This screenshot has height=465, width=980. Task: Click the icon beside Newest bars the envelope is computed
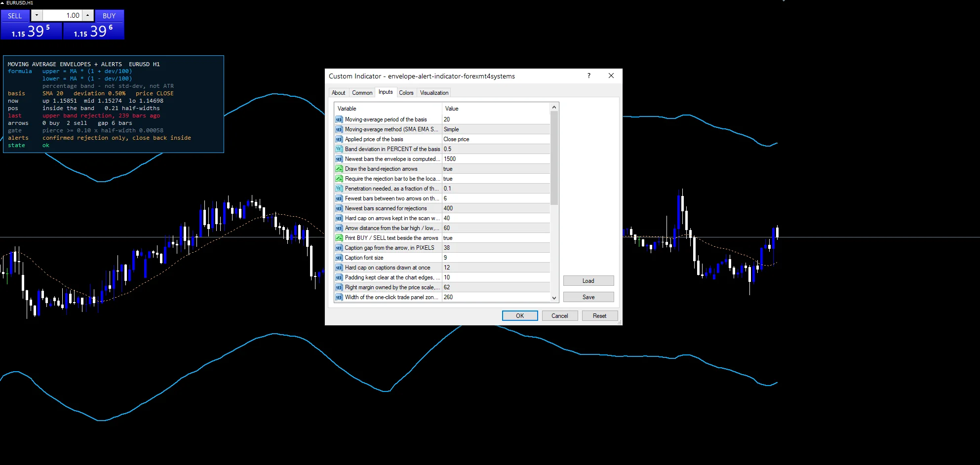tap(339, 159)
